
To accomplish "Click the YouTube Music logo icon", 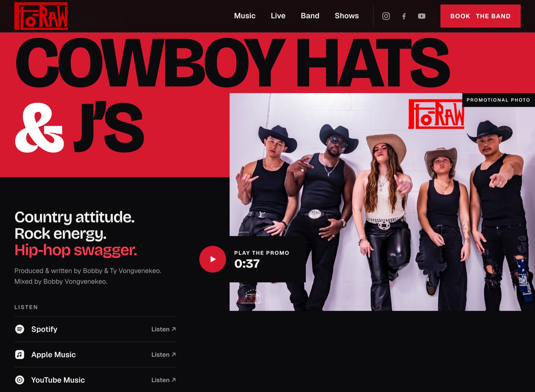I will pos(20,380).
